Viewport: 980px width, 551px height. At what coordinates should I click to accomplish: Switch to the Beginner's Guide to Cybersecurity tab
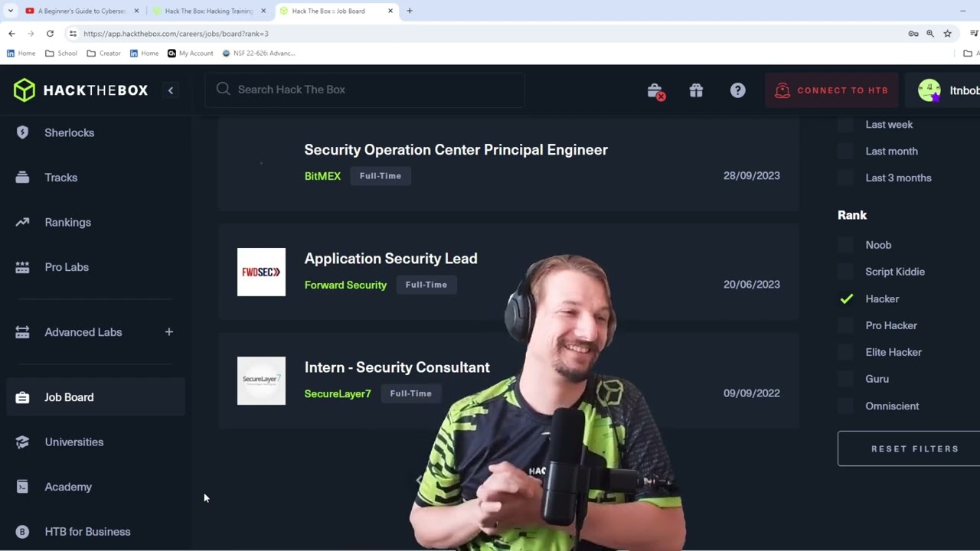tap(81, 11)
